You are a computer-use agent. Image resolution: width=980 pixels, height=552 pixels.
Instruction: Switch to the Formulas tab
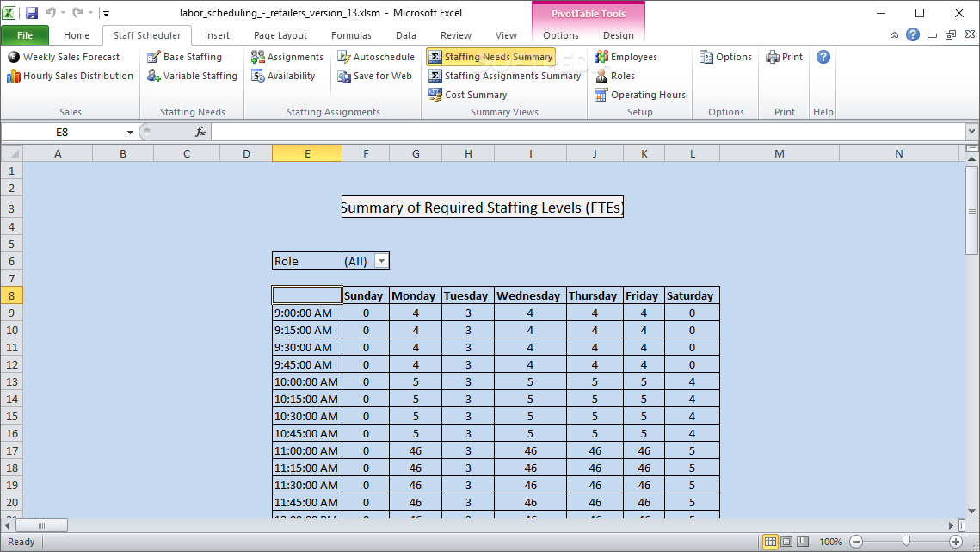[x=351, y=35]
